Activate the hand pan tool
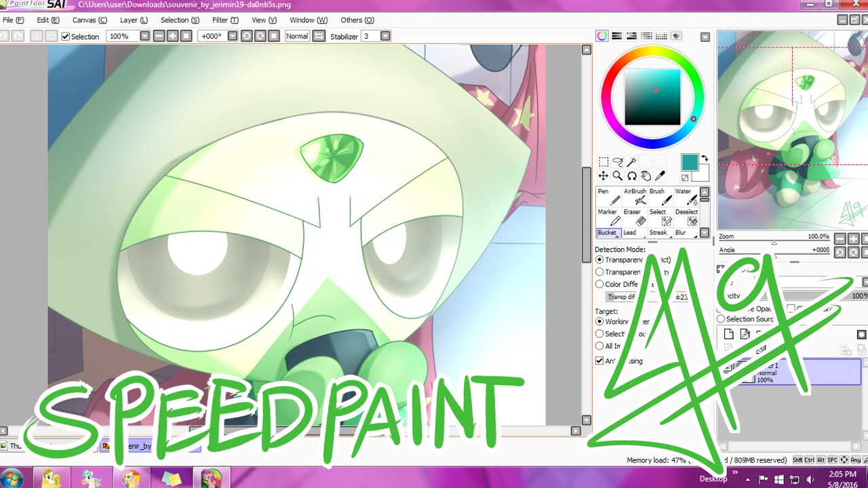 coord(646,176)
